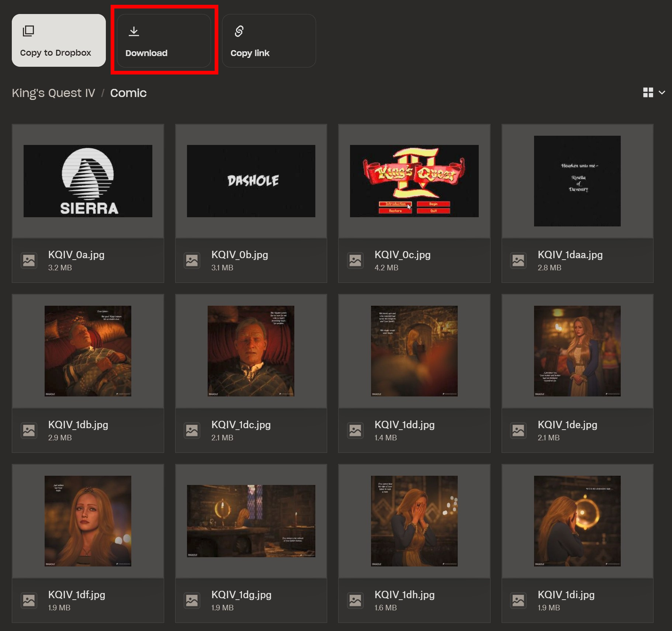Open the King's Quest title thumbnail KQIV_0c.jpg

coord(414,181)
